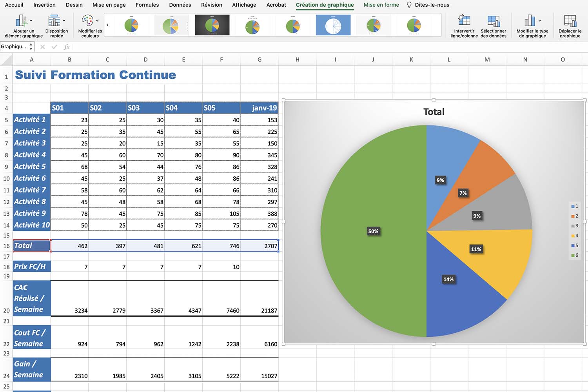The image size is (588, 392).
Task: Click Modifier les couleurs palette icon
Action: [x=87, y=21]
